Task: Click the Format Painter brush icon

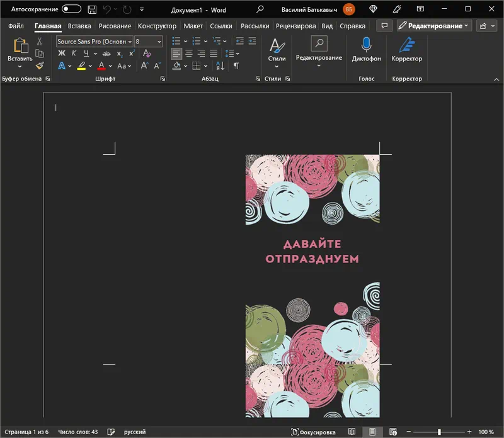Action: (x=40, y=65)
